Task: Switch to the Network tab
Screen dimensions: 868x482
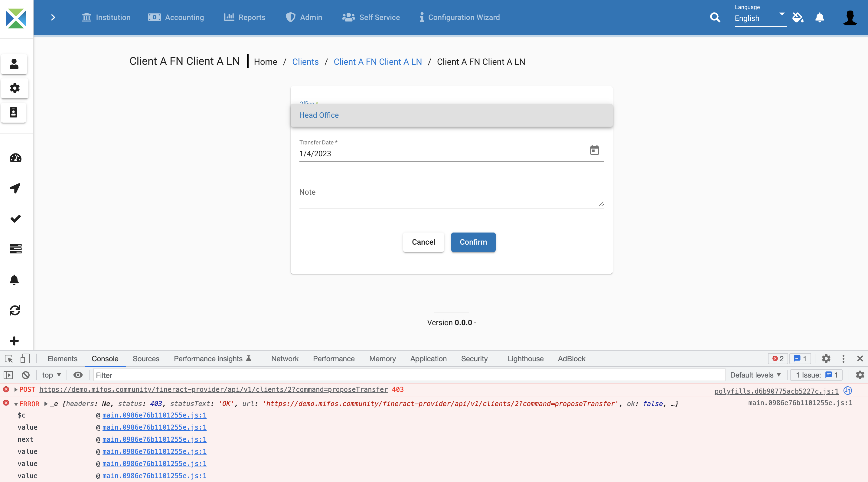Action: tap(285, 359)
